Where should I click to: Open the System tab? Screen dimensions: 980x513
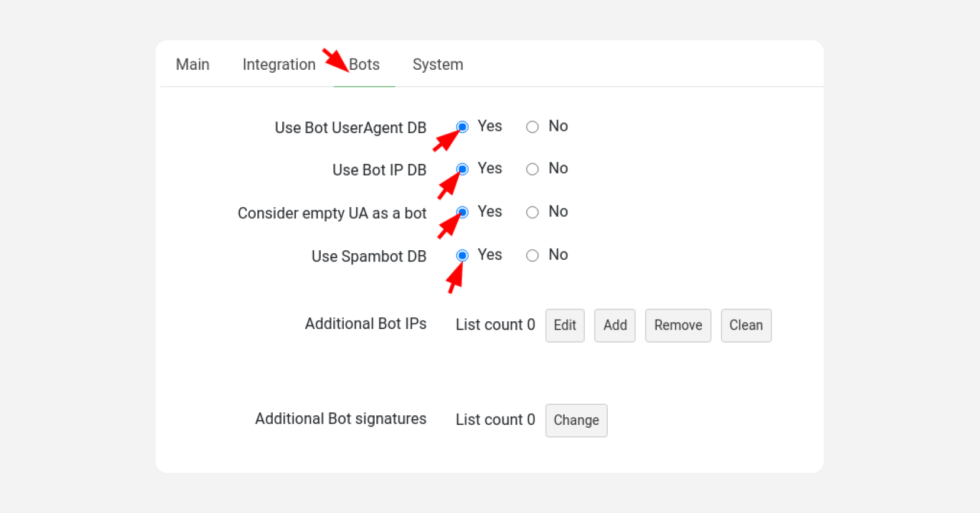[437, 64]
